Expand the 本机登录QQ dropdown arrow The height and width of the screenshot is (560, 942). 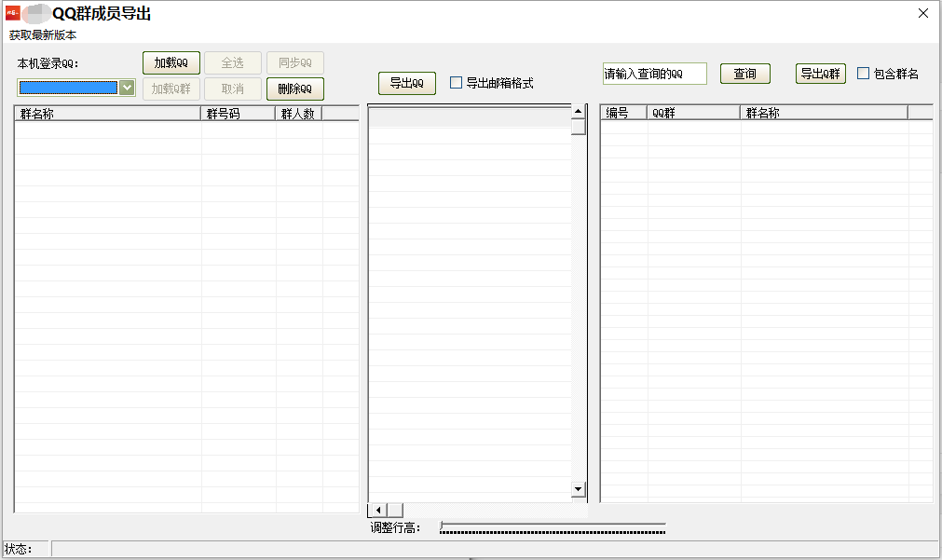pos(127,88)
